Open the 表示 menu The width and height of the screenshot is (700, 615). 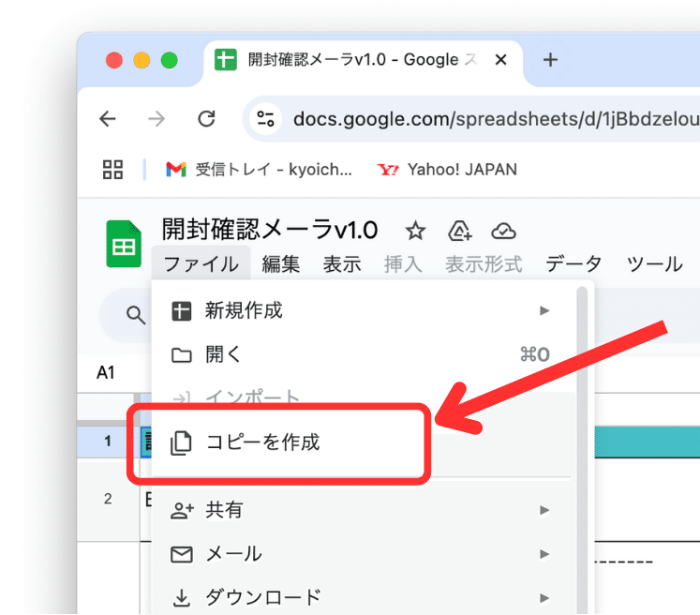[x=342, y=263]
